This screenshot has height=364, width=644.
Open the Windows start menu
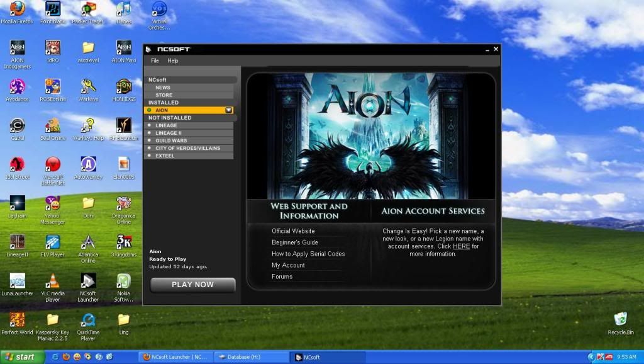pyautogui.click(x=21, y=357)
